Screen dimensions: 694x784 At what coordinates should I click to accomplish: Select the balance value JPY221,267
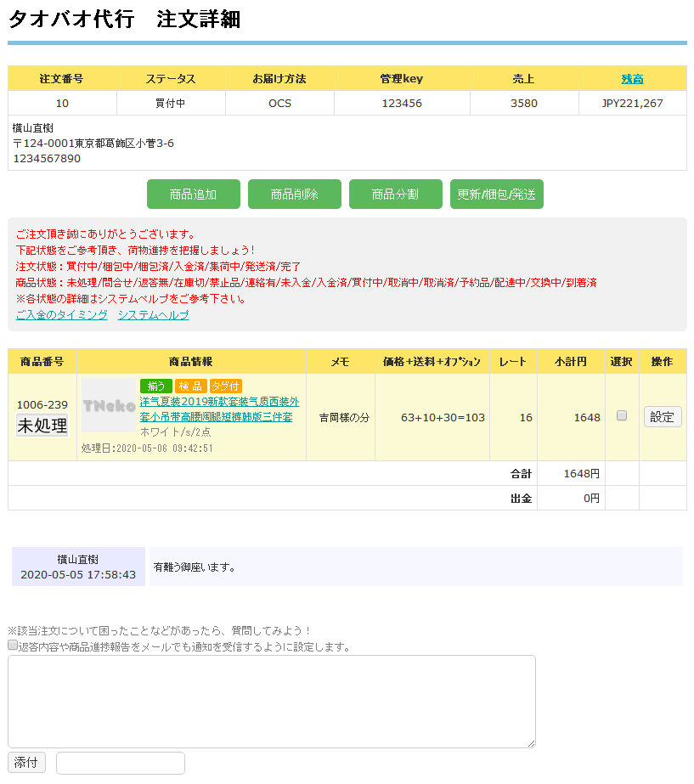pos(633,104)
